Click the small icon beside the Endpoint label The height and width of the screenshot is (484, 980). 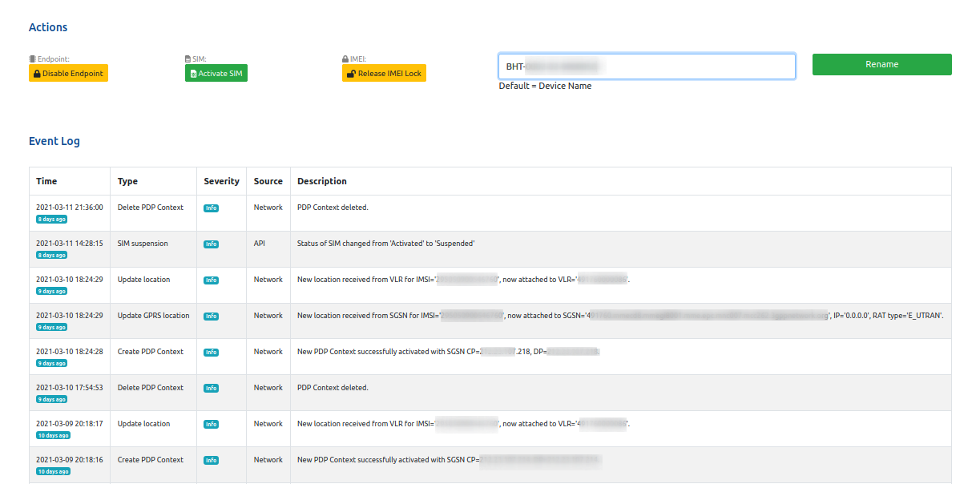32,58
